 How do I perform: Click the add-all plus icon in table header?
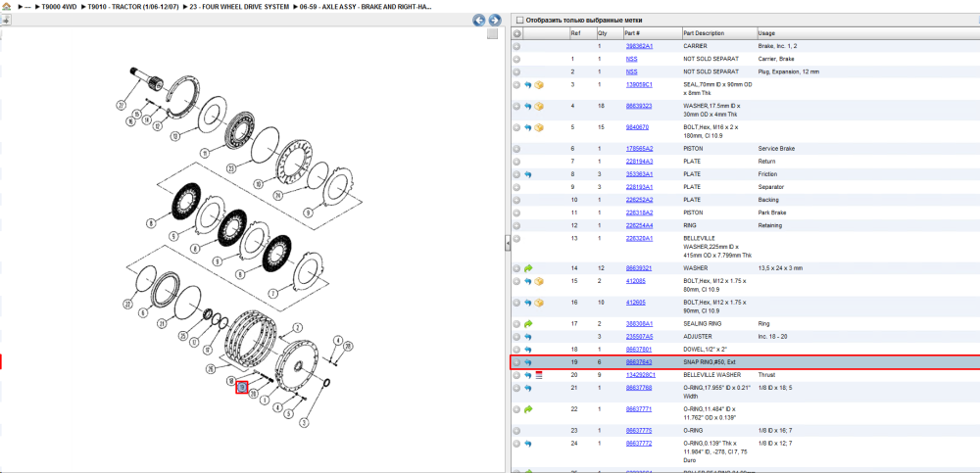pos(516,33)
